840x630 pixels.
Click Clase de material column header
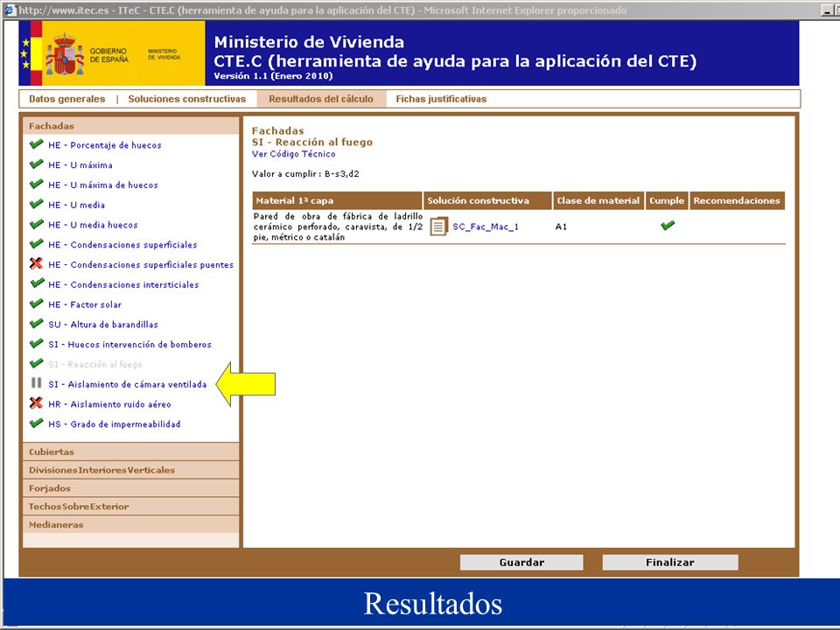pyautogui.click(x=598, y=200)
